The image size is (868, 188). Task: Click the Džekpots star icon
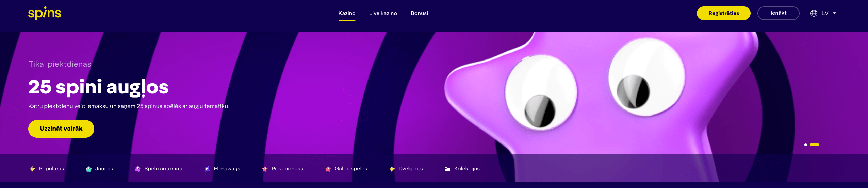[x=392, y=169]
